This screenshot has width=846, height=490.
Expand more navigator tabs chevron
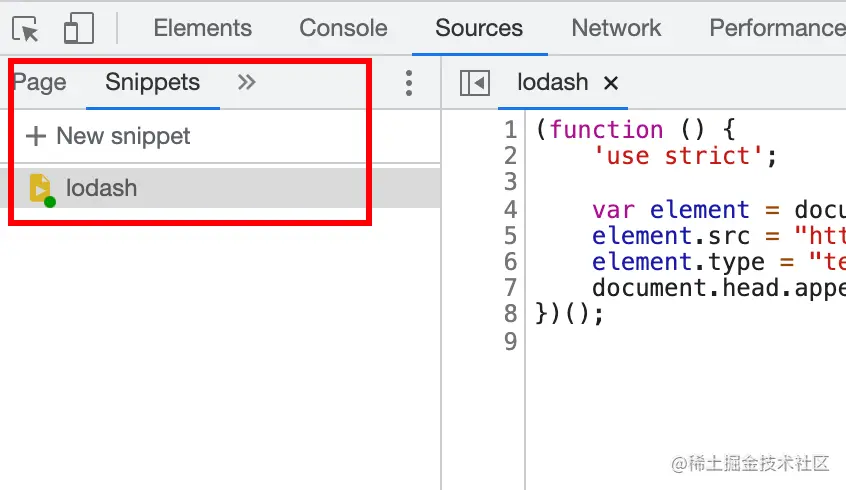coord(247,83)
